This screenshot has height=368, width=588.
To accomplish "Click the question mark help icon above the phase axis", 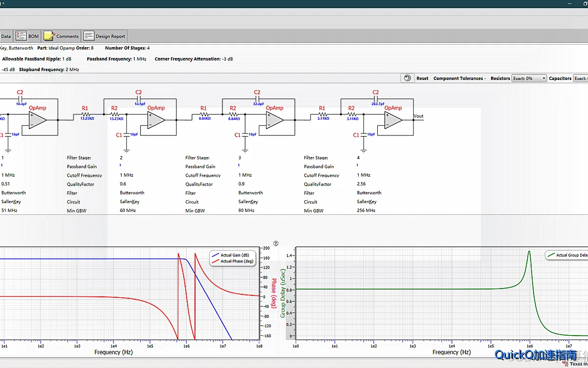I will pyautogui.click(x=276, y=243).
